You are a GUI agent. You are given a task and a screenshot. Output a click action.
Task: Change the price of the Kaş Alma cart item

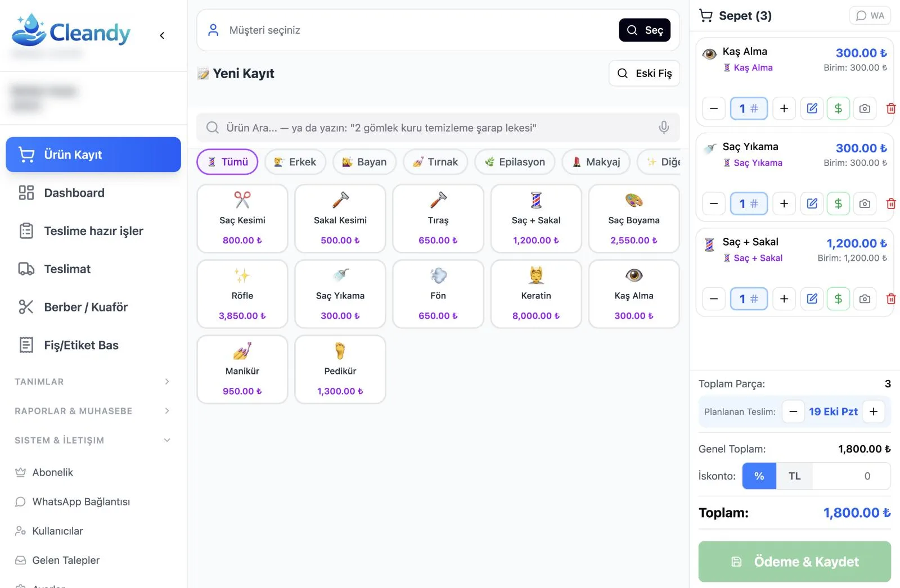(x=838, y=108)
